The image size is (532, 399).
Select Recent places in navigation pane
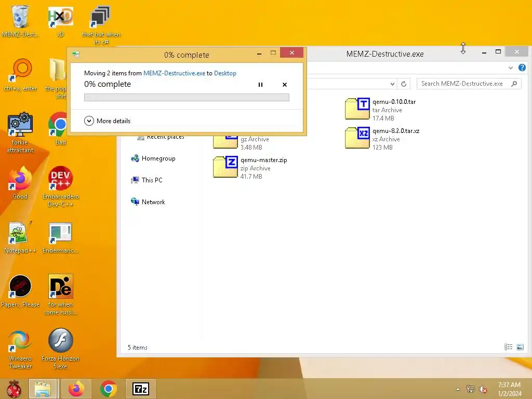click(x=161, y=137)
